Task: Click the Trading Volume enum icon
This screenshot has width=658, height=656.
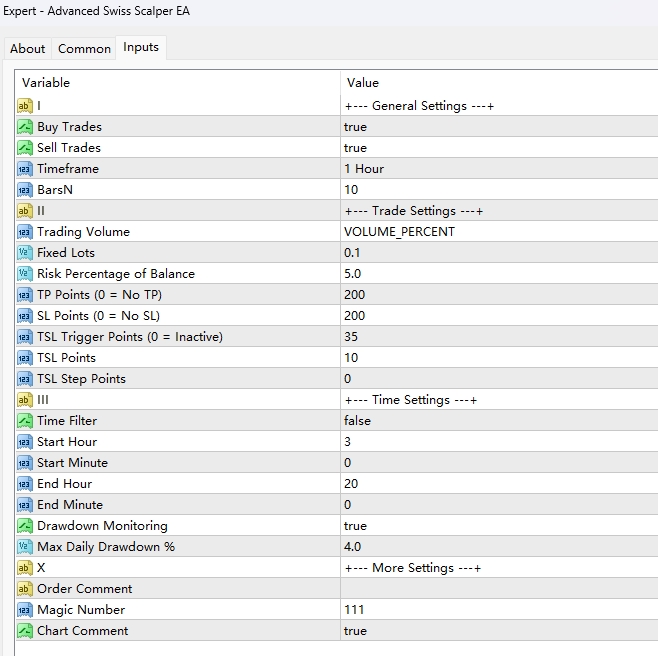Action: pos(25,232)
